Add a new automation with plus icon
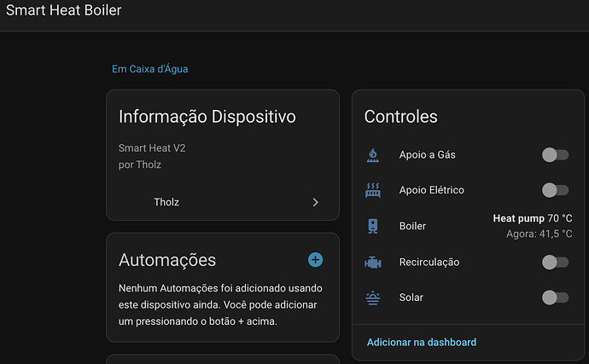Screen dimensions: 589x364 [315, 260]
